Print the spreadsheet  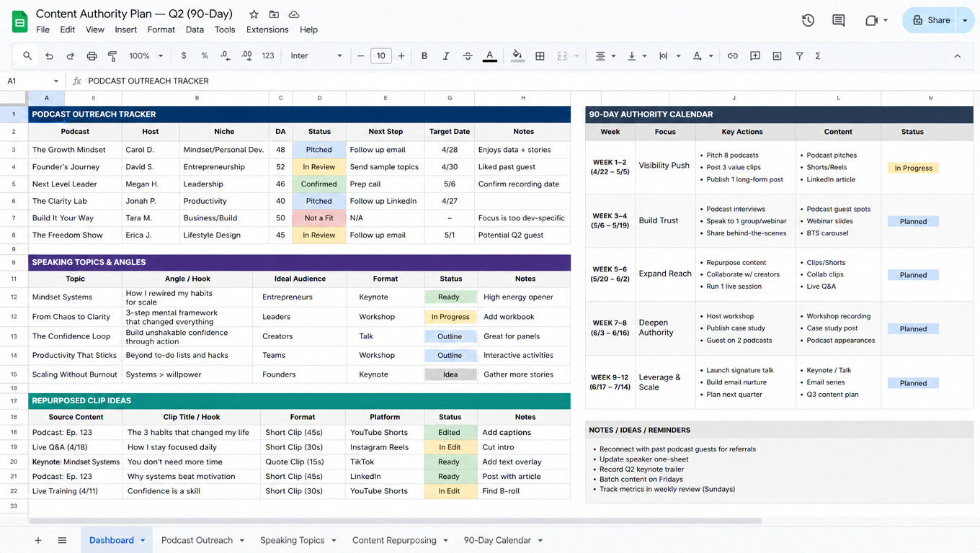click(92, 55)
